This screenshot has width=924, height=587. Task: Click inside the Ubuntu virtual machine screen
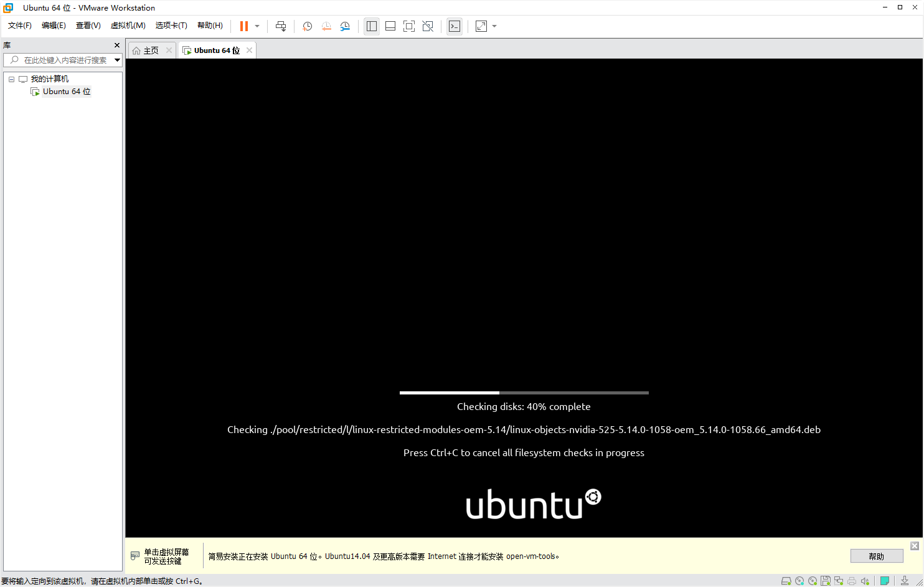click(x=524, y=298)
